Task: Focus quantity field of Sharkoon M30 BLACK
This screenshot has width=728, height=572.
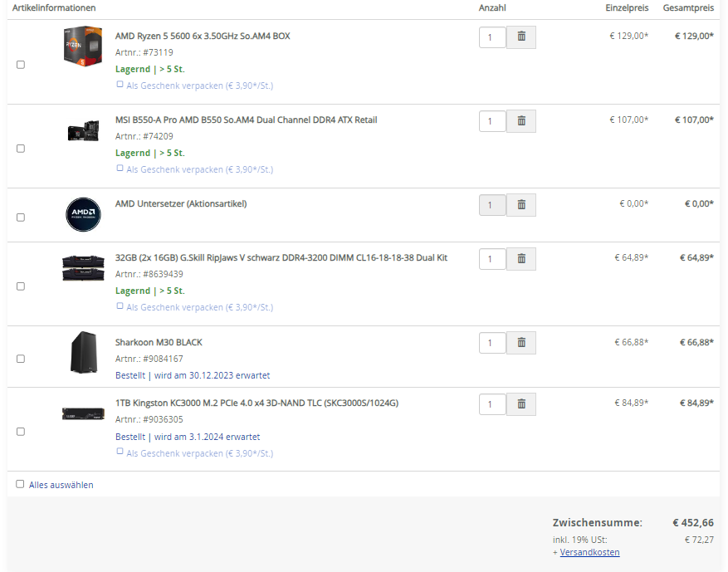Action: (x=492, y=343)
